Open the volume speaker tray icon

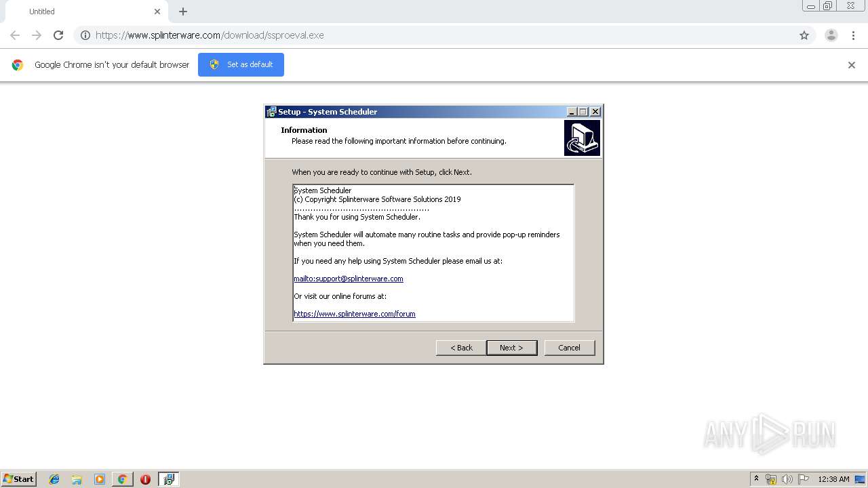click(x=787, y=479)
